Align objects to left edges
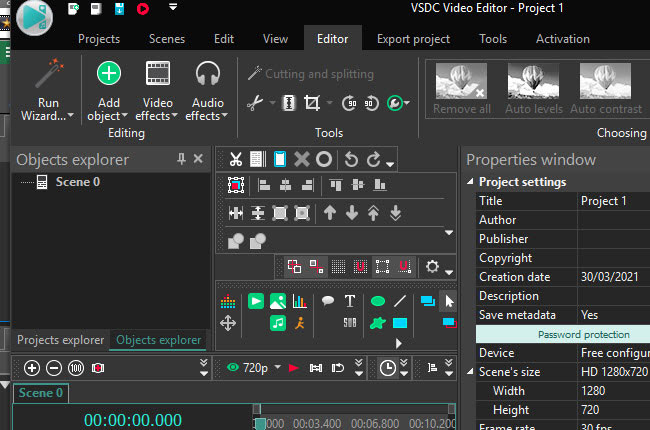 264,185
